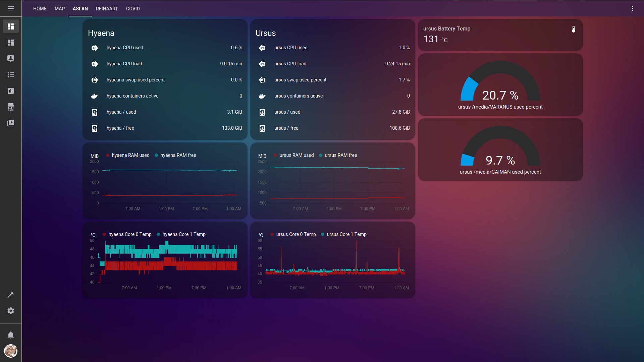This screenshot has height=362, width=644.
Task: Open the hyaena / used entity
Action: click(165, 112)
